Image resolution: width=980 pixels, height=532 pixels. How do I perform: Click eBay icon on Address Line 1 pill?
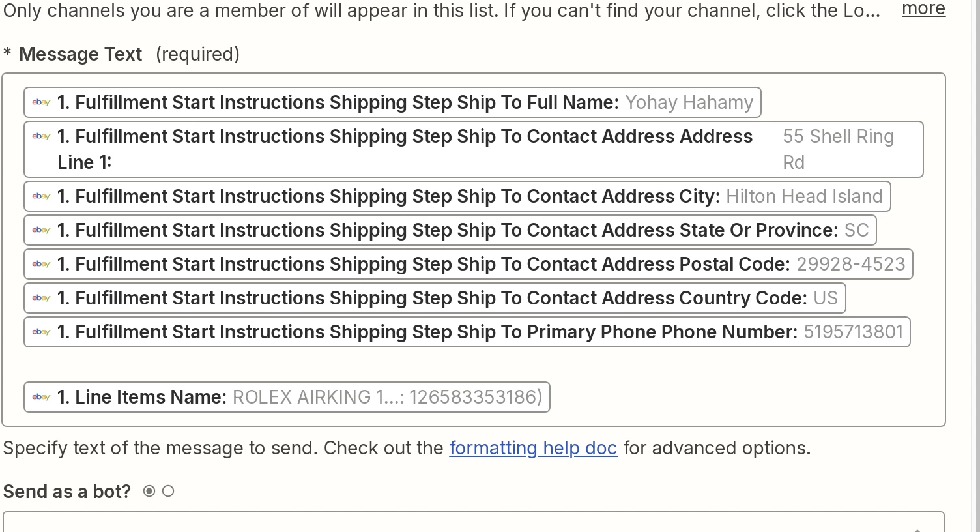click(x=41, y=136)
